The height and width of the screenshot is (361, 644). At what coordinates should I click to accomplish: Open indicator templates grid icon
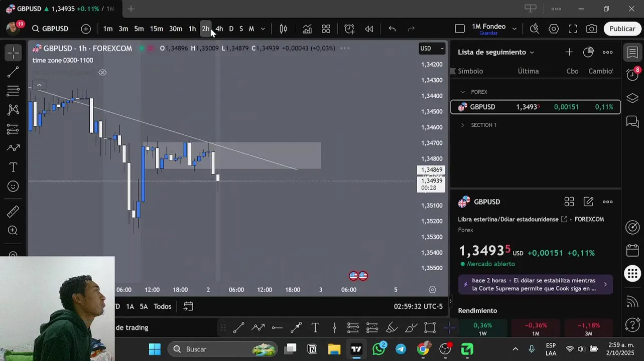pyautogui.click(x=326, y=29)
